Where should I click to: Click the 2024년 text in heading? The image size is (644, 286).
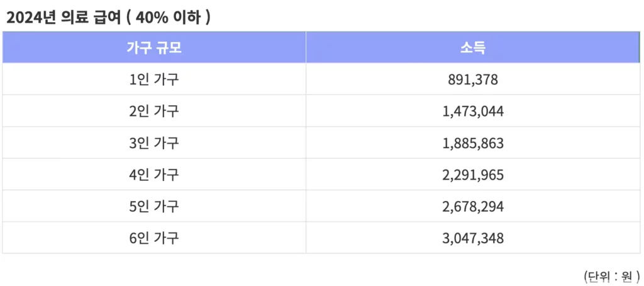tap(31, 18)
